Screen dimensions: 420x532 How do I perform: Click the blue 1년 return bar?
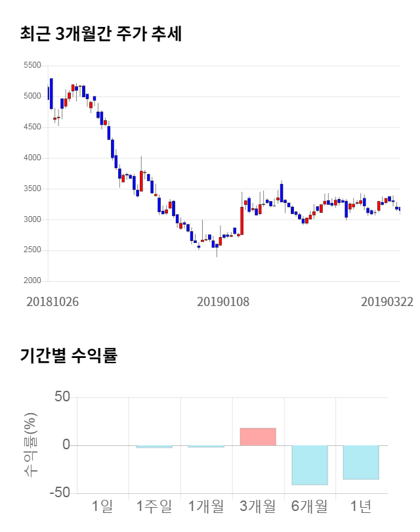[x=361, y=462]
